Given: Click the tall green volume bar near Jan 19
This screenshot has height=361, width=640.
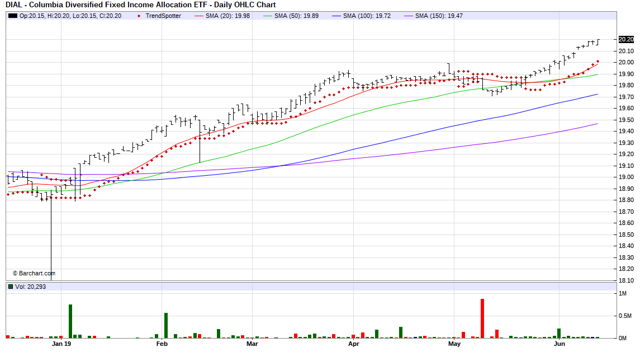Looking at the screenshot, I should pyautogui.click(x=70, y=321).
